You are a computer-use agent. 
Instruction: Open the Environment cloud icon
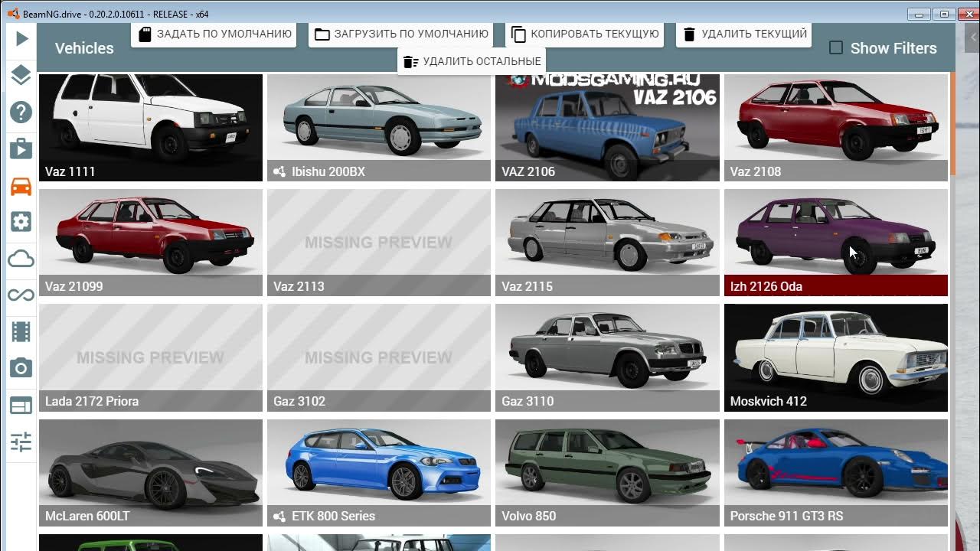click(x=21, y=259)
